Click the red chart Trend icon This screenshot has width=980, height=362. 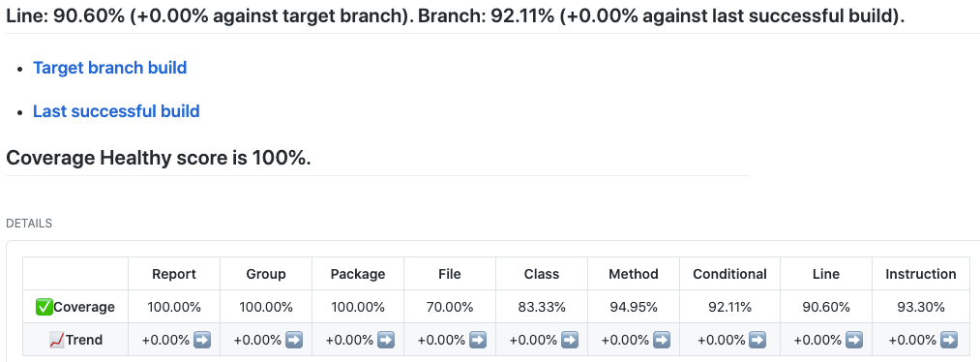point(57,340)
